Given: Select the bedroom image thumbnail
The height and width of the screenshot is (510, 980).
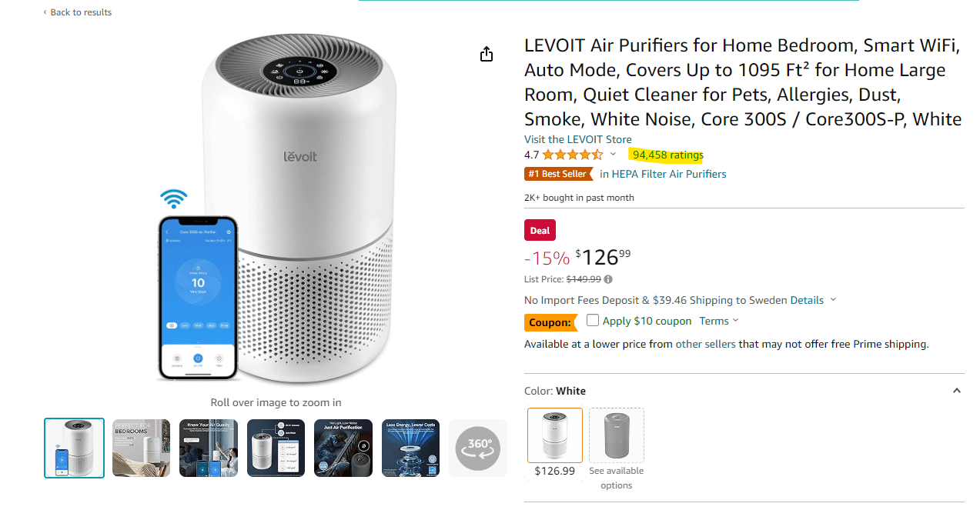Looking at the screenshot, I should 141,448.
